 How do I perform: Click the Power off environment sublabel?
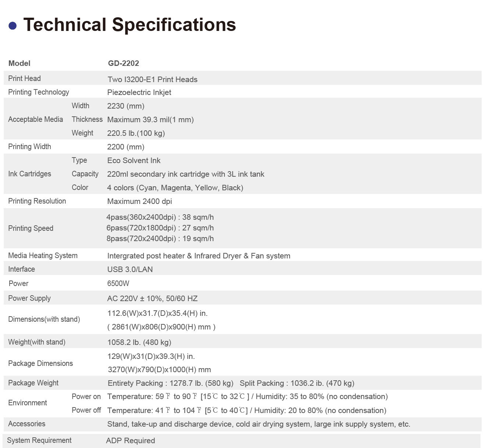pos(86,410)
